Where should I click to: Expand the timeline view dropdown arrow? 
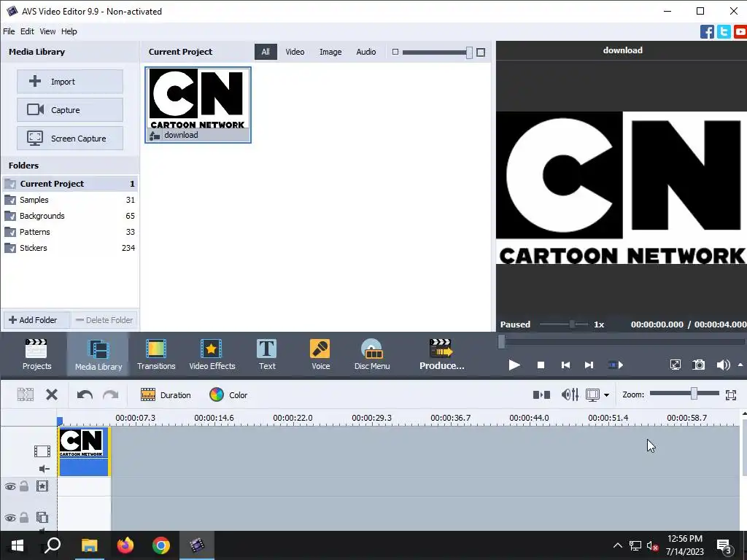[606, 395]
